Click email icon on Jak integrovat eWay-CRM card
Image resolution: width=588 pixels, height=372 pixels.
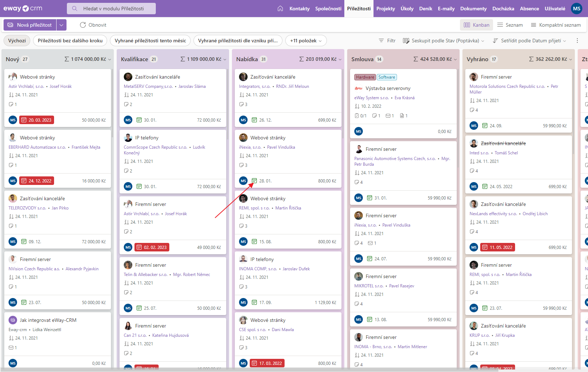(x=11, y=347)
